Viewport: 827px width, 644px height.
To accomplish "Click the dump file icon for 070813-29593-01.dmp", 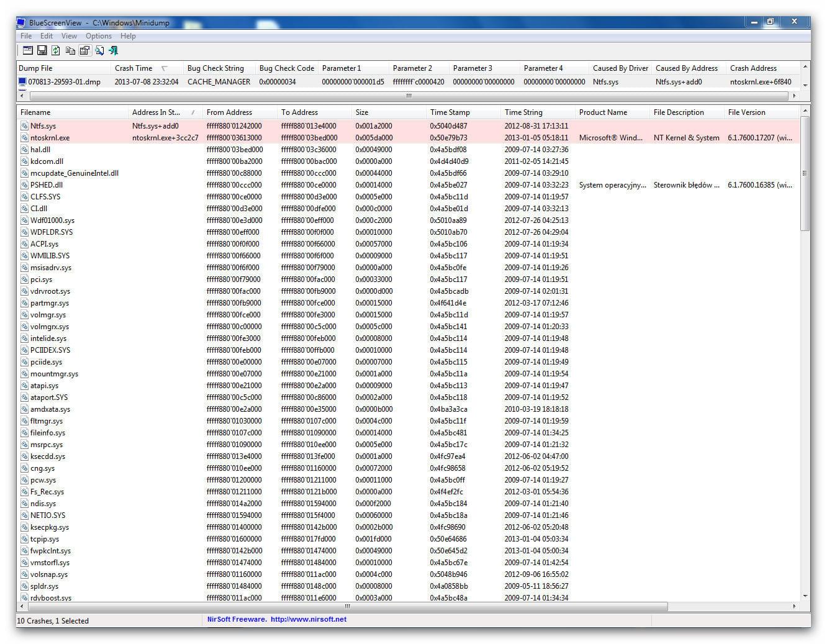I will tap(23, 81).
